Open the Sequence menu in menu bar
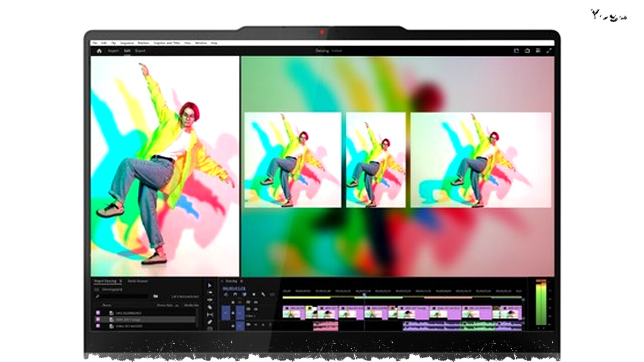This screenshot has height=362, width=644. pyautogui.click(x=127, y=43)
